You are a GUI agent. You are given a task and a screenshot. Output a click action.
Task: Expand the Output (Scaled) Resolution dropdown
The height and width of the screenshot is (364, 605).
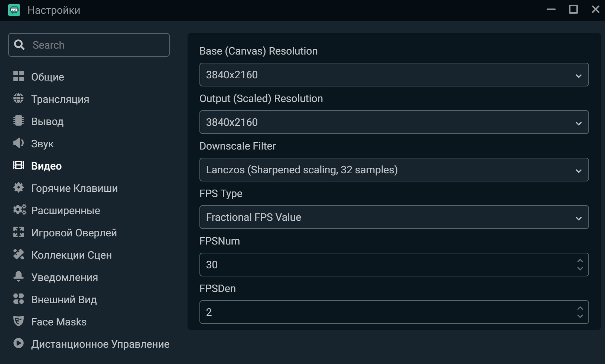click(x=394, y=122)
